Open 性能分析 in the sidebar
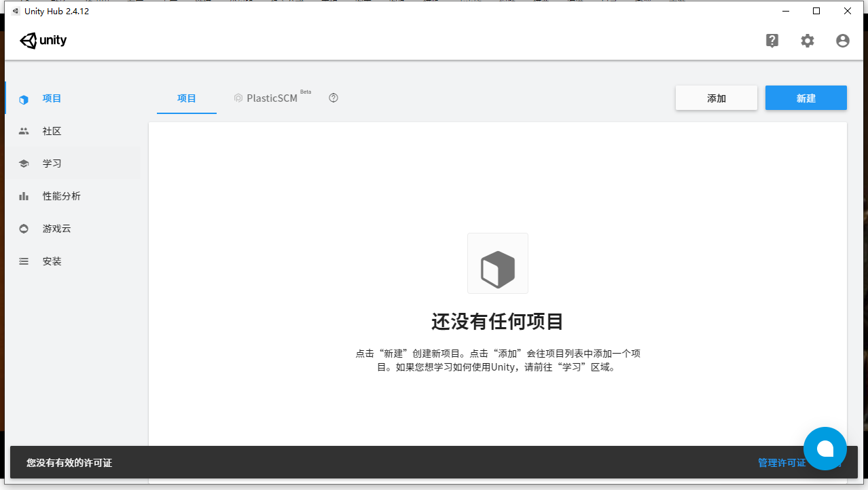This screenshot has height=490, width=868. [x=73, y=196]
